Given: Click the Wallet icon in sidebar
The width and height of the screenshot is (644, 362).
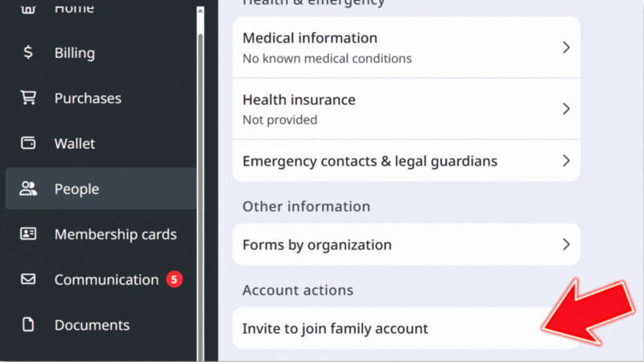Looking at the screenshot, I should pyautogui.click(x=28, y=144).
